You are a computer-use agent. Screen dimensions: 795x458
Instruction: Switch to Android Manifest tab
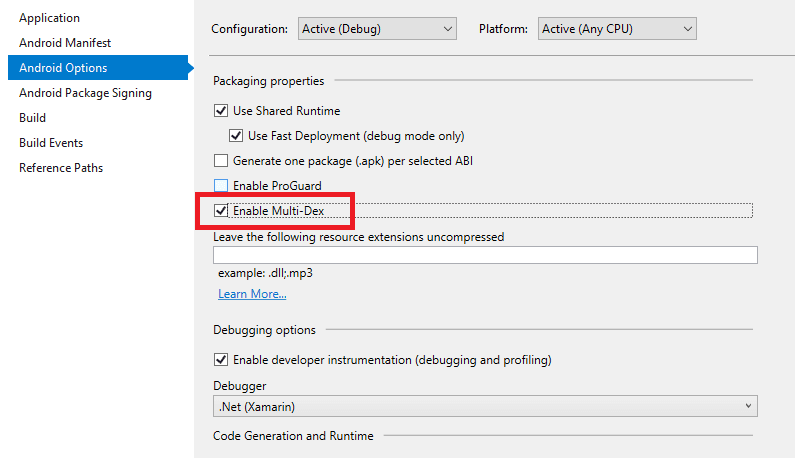pyautogui.click(x=65, y=43)
